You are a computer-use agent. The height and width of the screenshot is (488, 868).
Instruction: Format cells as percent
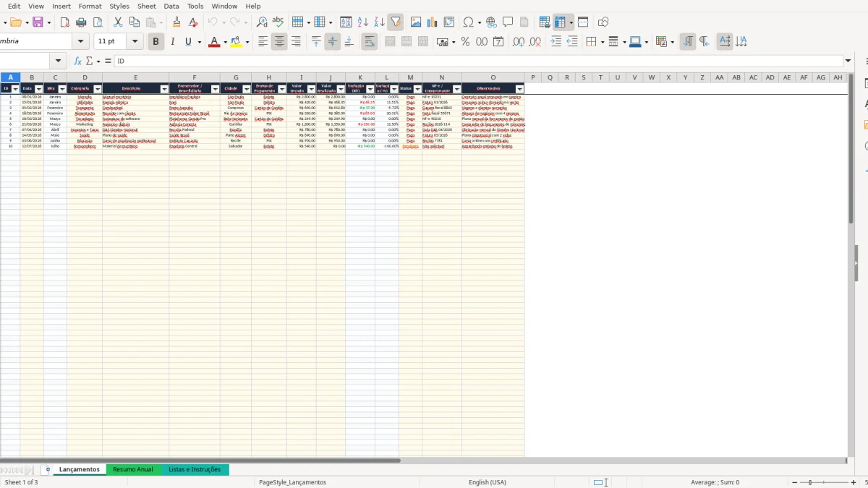pyautogui.click(x=465, y=42)
